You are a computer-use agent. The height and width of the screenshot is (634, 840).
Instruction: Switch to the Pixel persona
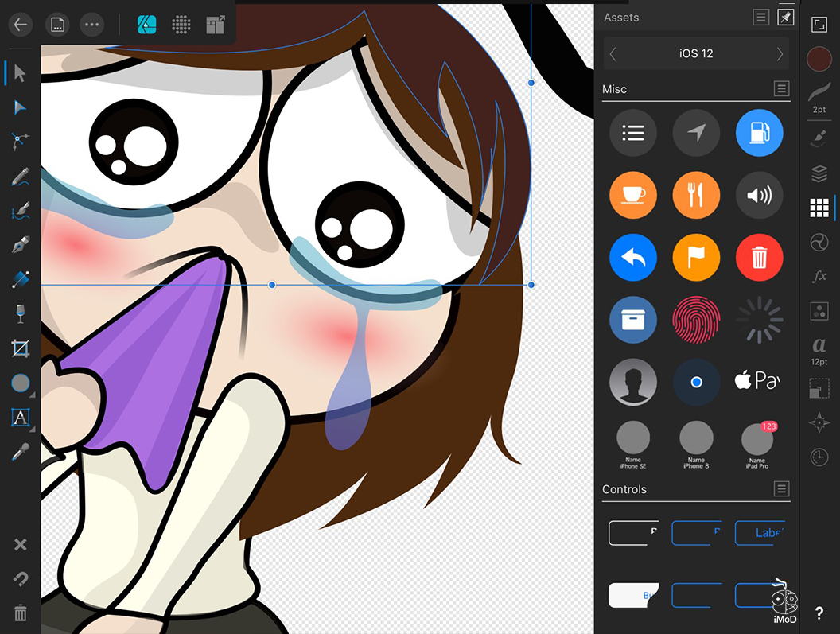tap(181, 25)
